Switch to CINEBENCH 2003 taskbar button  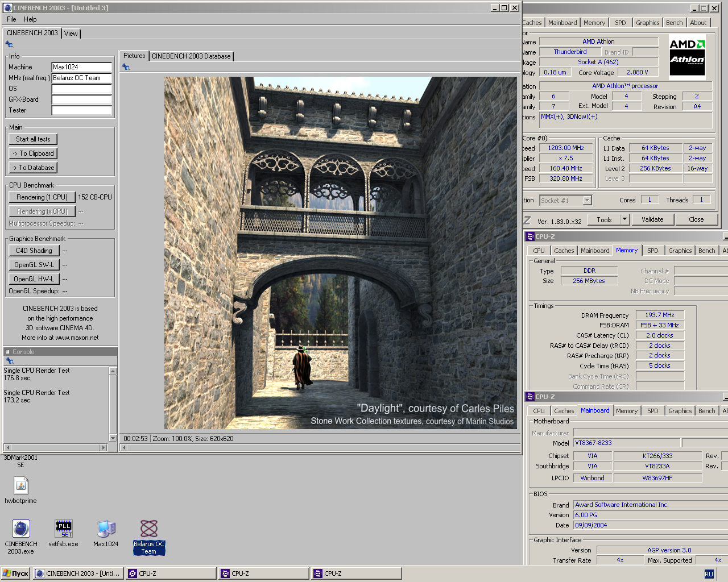[78, 573]
